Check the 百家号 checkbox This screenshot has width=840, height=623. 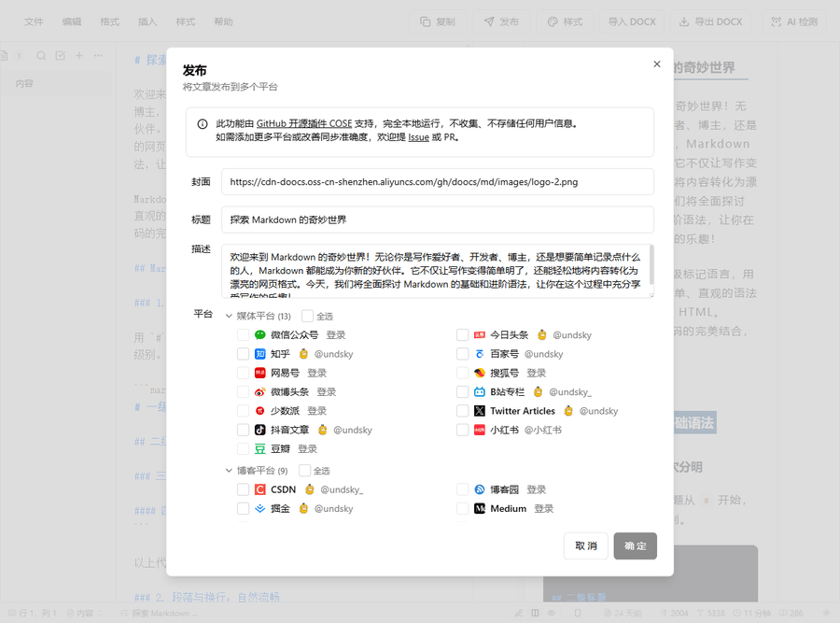pyautogui.click(x=462, y=354)
